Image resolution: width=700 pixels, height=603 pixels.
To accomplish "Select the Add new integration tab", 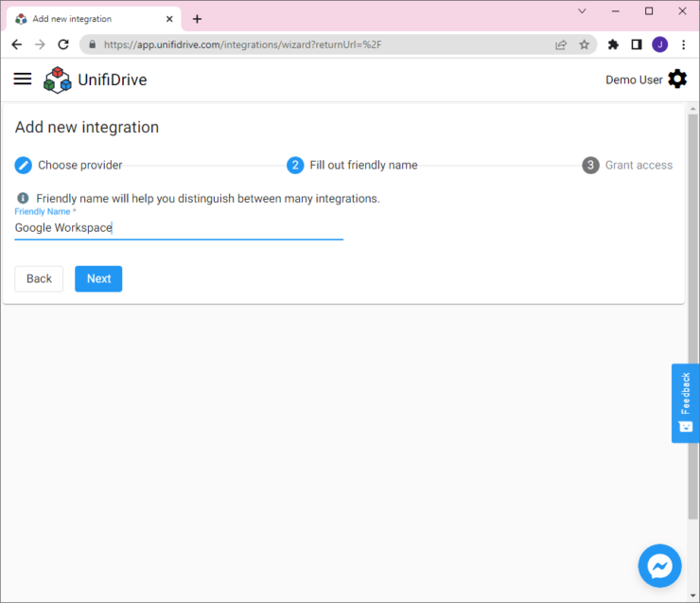I will pyautogui.click(x=94, y=19).
